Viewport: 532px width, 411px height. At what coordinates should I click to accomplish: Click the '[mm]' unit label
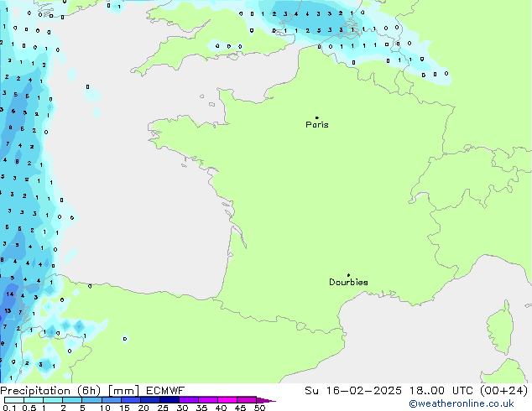point(123,391)
